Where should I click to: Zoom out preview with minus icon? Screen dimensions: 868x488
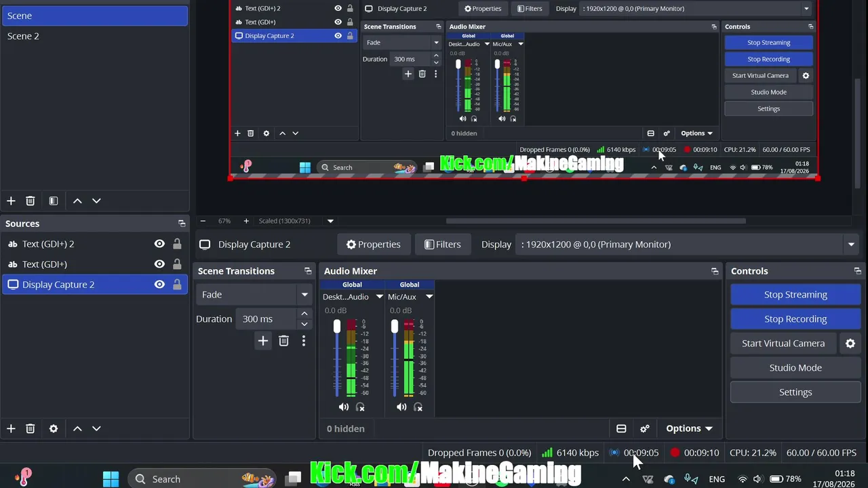[x=202, y=221]
